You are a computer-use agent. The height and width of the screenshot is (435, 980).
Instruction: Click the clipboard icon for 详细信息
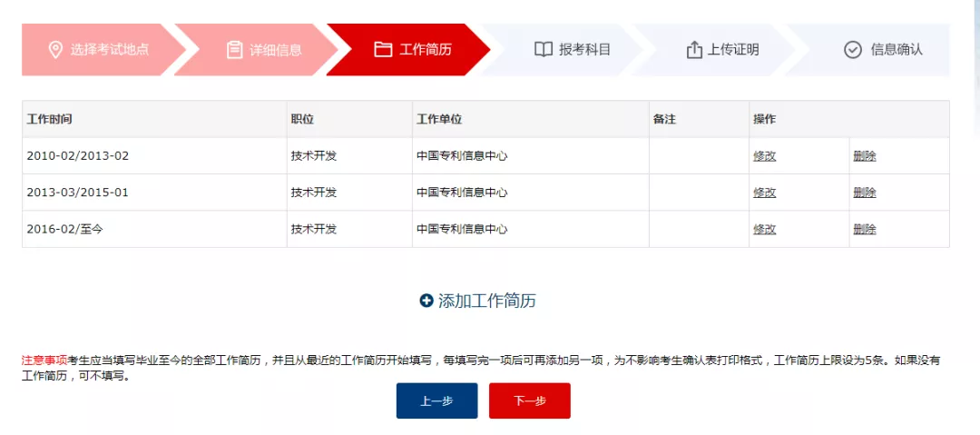pyautogui.click(x=234, y=49)
